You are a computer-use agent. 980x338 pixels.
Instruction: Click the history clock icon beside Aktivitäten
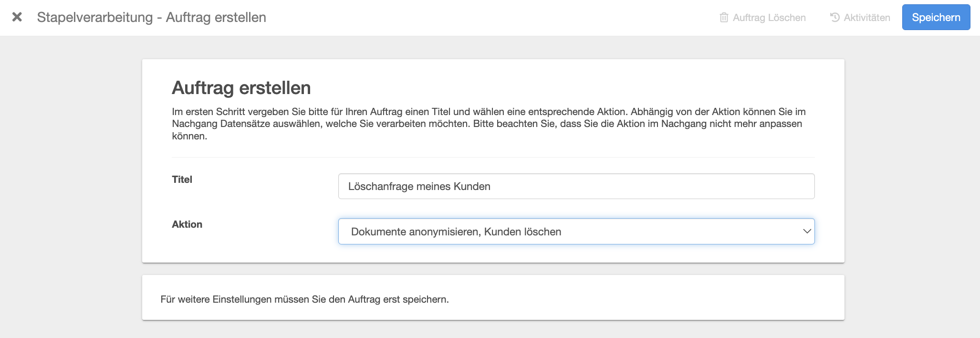(834, 17)
